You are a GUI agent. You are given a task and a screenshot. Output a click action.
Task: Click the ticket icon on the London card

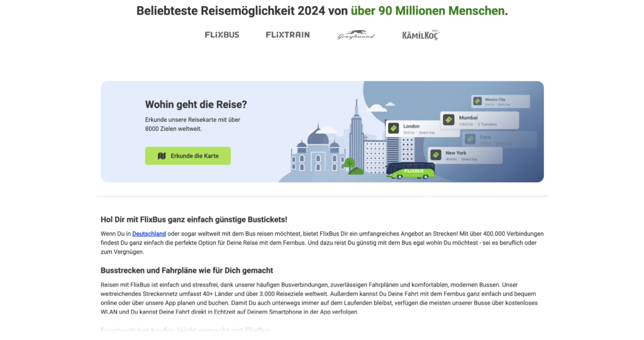click(394, 129)
